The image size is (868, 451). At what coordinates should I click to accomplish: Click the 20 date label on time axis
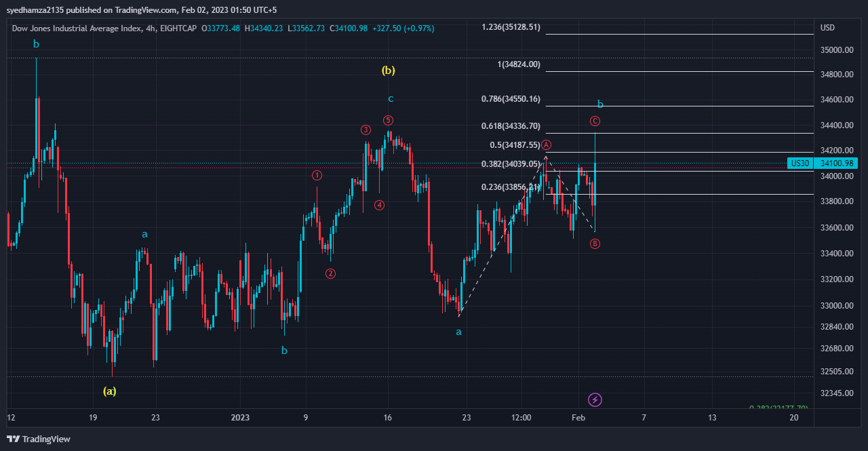(793, 417)
